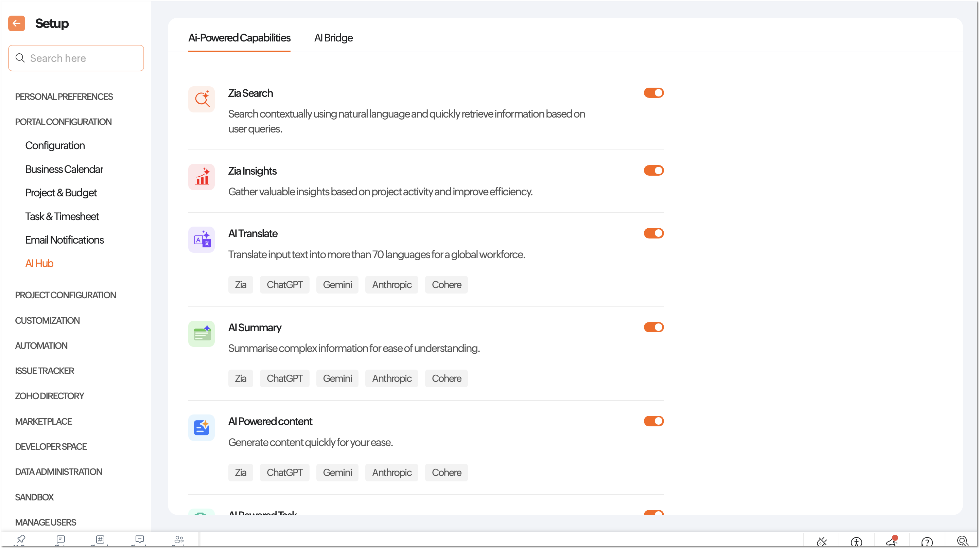Viewport: 980px width, 549px height.
Task: Click the AI Powered content icon
Action: pyautogui.click(x=201, y=428)
